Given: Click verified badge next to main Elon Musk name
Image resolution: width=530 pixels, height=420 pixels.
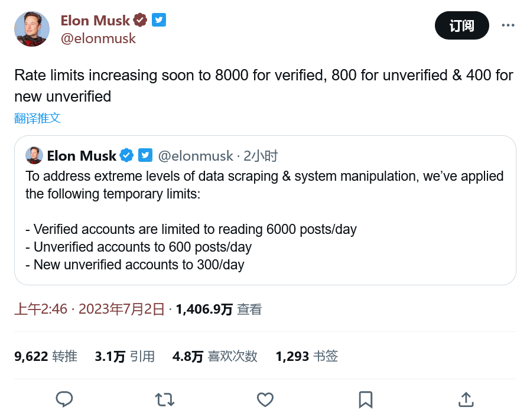Looking at the screenshot, I should (x=140, y=20).
